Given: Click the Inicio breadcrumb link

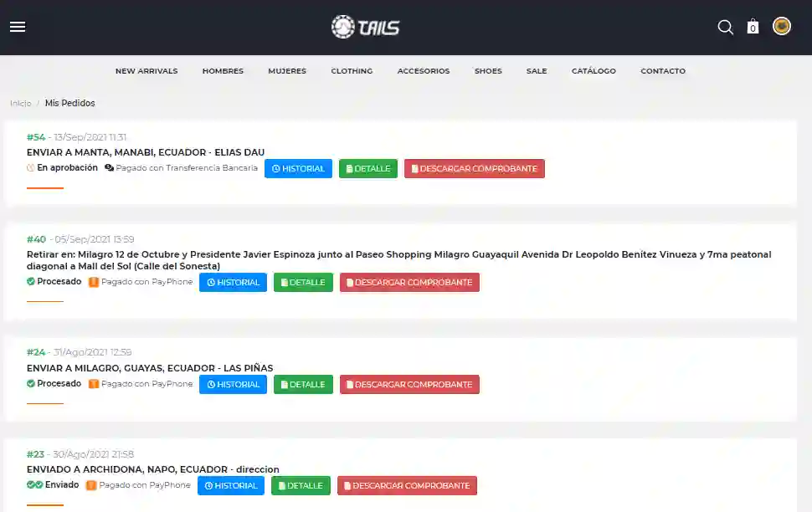Looking at the screenshot, I should click(21, 104).
